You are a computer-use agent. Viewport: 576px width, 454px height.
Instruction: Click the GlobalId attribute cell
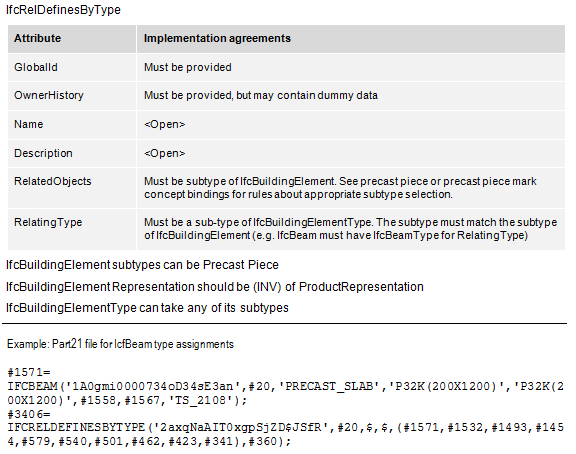coord(72,68)
